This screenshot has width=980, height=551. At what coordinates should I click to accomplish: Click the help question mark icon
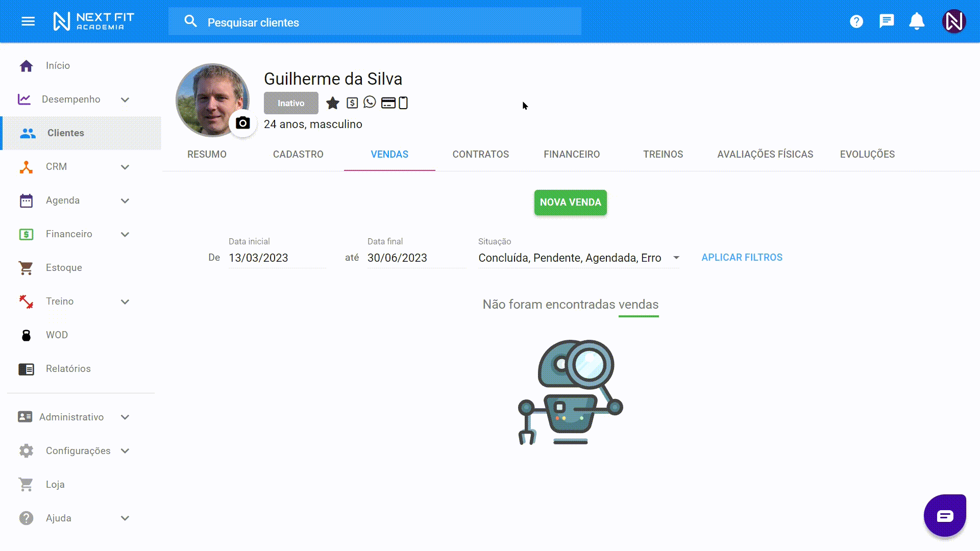[x=856, y=21]
